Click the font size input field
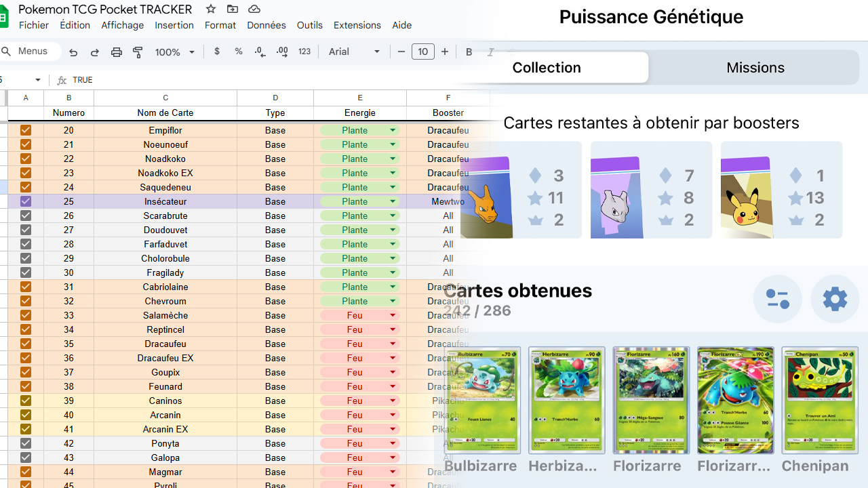The width and height of the screenshot is (868, 488). tap(423, 52)
